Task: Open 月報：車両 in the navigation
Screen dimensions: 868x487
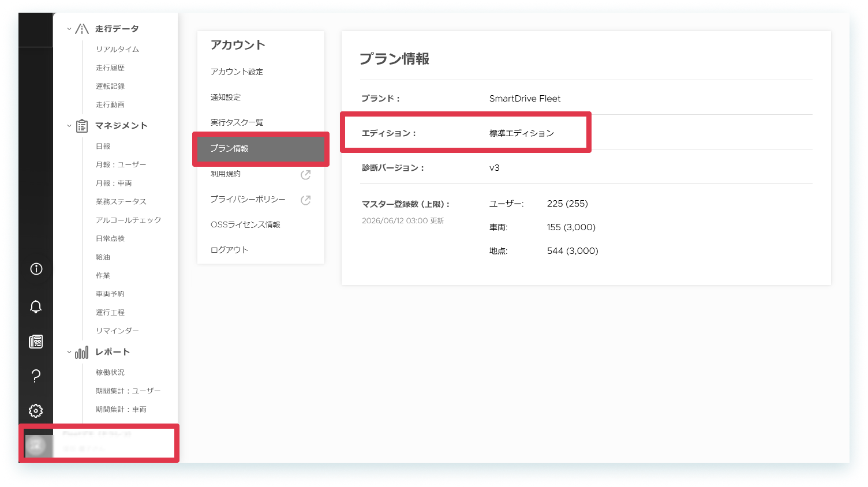Action: 114,183
